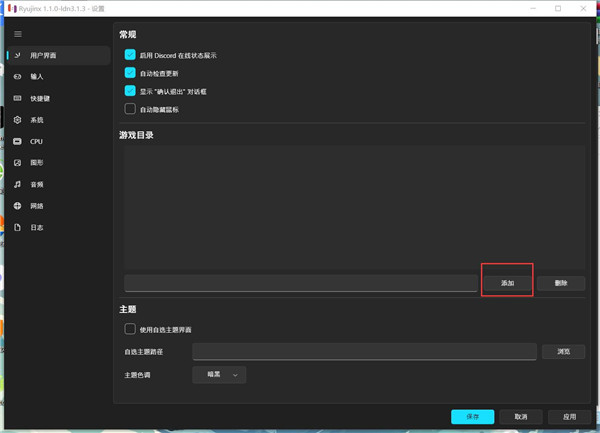The width and height of the screenshot is (600, 433).
Task: Click the 浏览 browse button
Action: coord(563,352)
